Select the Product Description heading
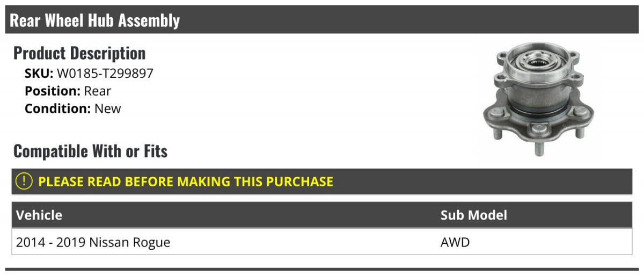This screenshot has height=276, width=644. [x=79, y=53]
